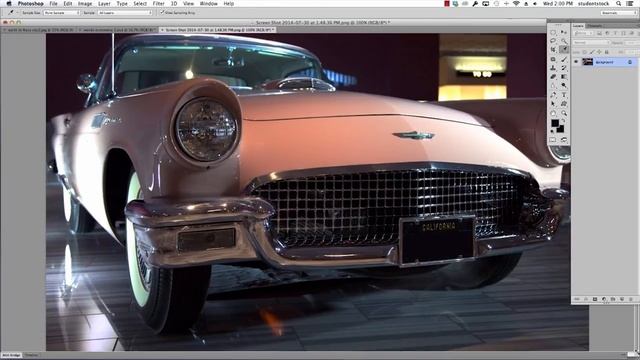Image resolution: width=640 pixels, height=360 pixels.
Task: Select the Move tool
Action: (x=564, y=33)
